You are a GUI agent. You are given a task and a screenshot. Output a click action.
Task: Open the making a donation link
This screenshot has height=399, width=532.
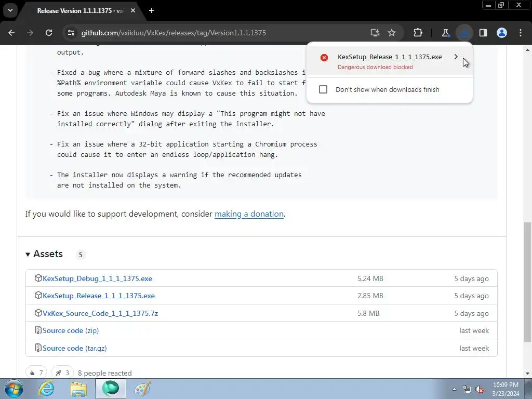pyautogui.click(x=249, y=214)
